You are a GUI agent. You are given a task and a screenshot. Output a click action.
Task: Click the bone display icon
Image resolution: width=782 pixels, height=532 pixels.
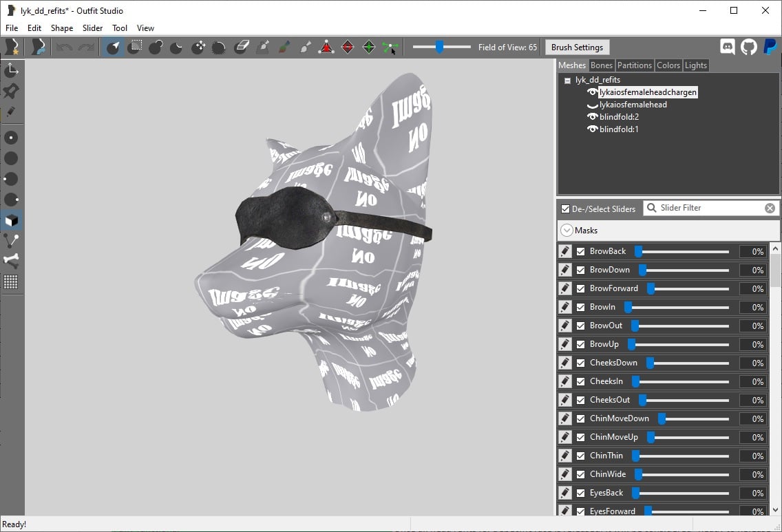[12, 261]
